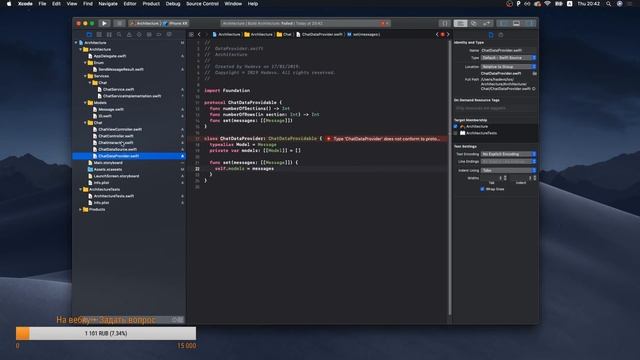Open the Line Endings dropdown
The image size is (640, 360).
[x=508, y=162]
